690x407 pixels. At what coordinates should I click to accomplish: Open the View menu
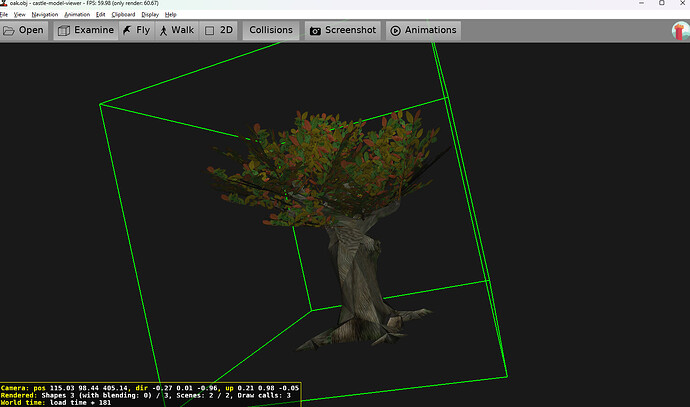tap(19, 15)
